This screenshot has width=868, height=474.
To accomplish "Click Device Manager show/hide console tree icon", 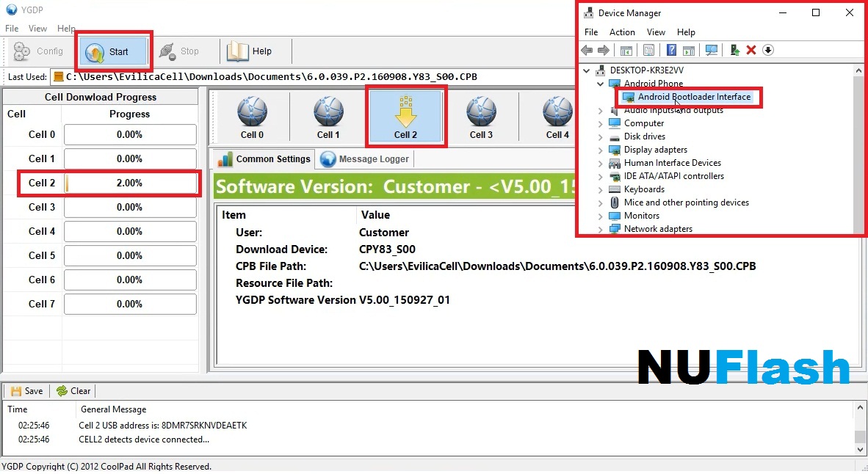I will click(x=626, y=51).
